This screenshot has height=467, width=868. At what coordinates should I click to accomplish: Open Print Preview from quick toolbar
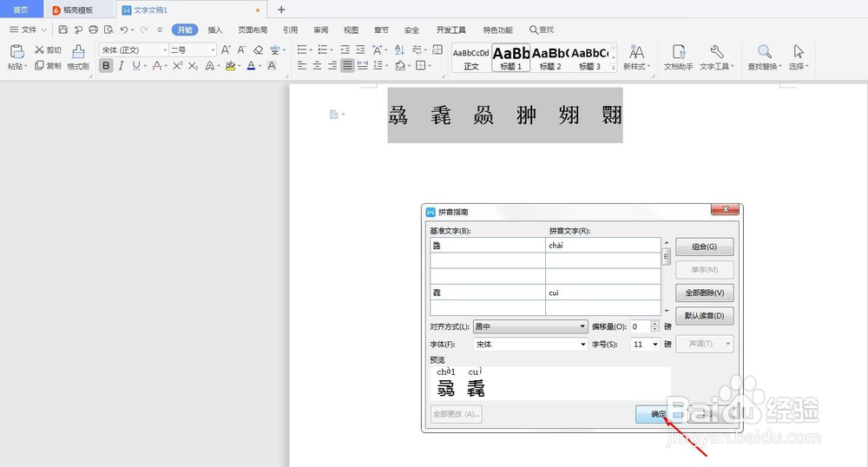coord(109,30)
